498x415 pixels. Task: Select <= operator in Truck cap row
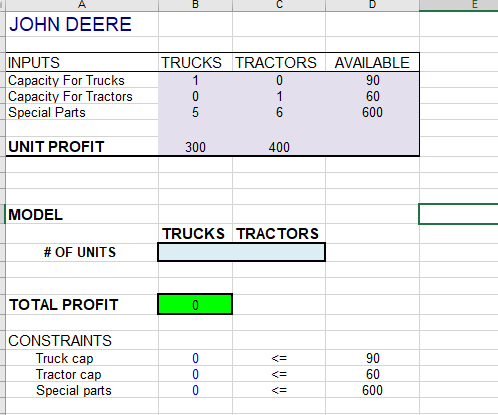pyautogui.click(x=279, y=358)
